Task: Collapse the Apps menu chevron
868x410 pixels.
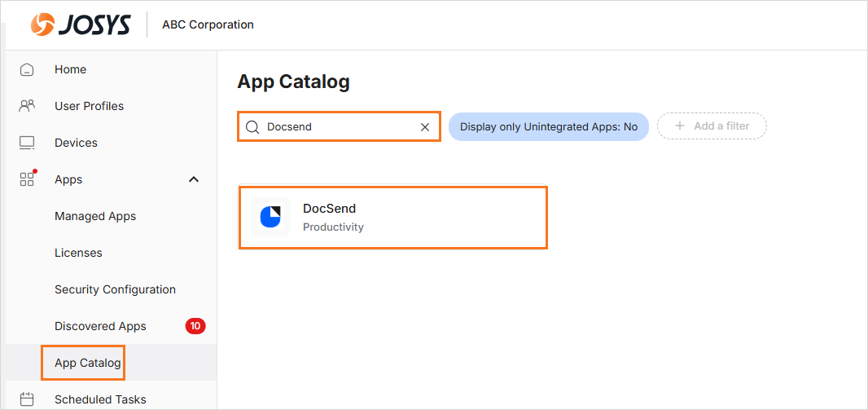Action: (x=194, y=179)
